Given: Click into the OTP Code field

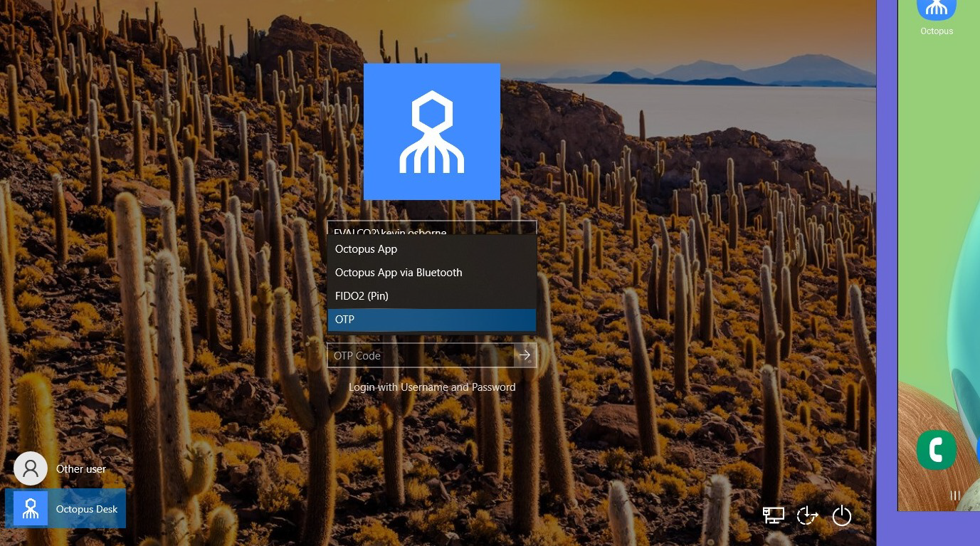Looking at the screenshot, I should (x=421, y=355).
